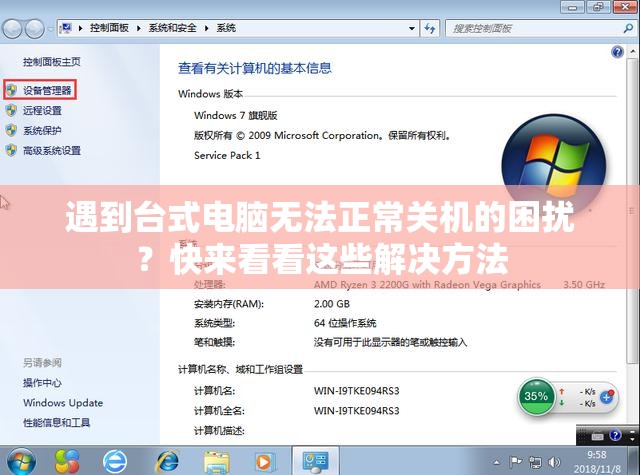Open the blue help question mark icon
Image resolution: width=640 pixels, height=475 pixels.
click(x=617, y=52)
